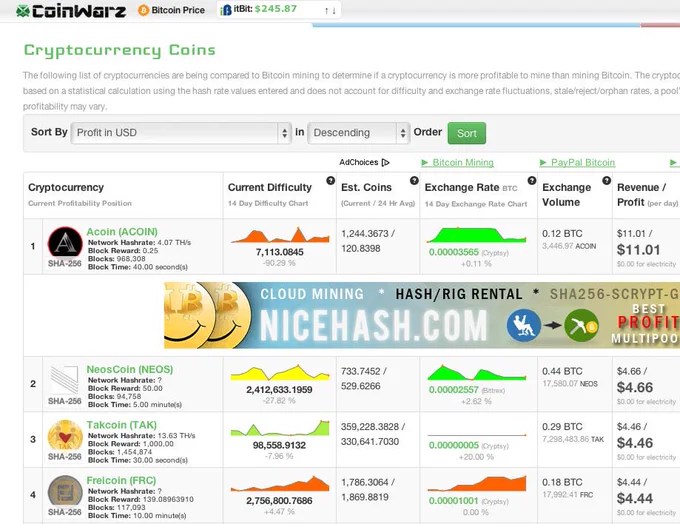This screenshot has height=524, width=680.
Task: Open NeosCoin yellow difficulty chart
Action: [280, 373]
